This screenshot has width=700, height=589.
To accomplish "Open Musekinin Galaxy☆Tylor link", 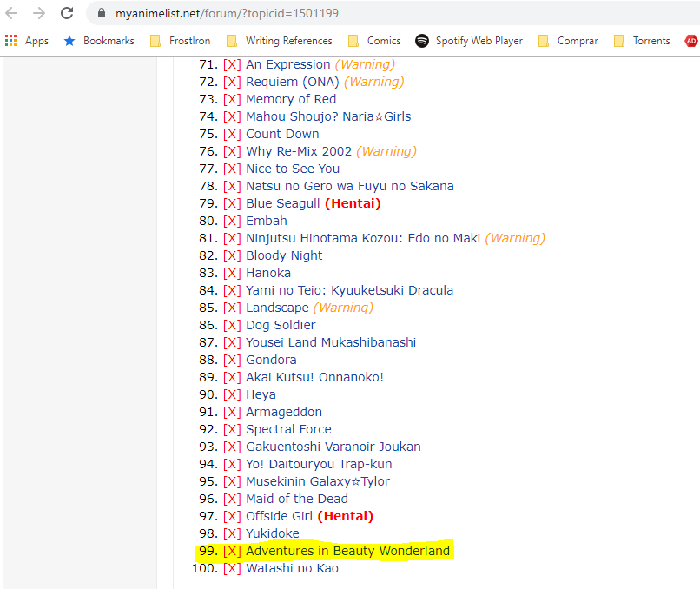I will click(x=317, y=482).
